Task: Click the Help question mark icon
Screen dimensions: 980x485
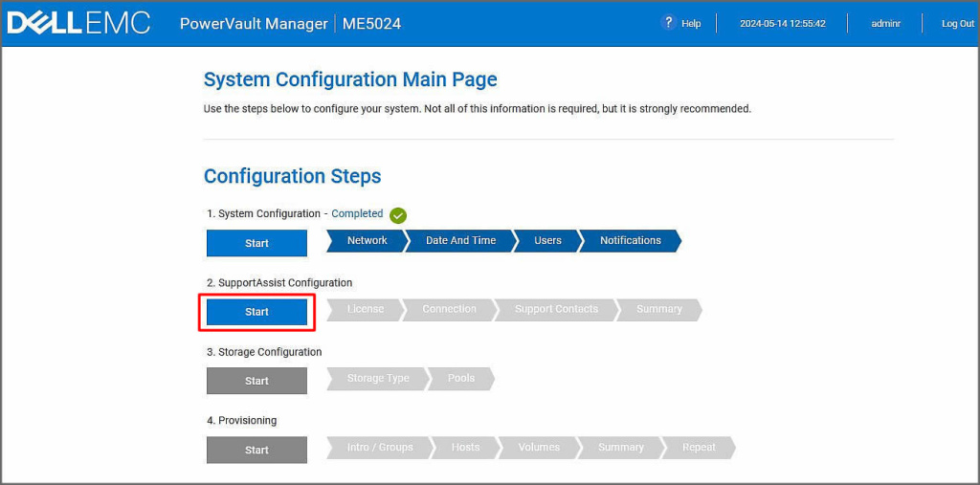Action: click(x=669, y=23)
